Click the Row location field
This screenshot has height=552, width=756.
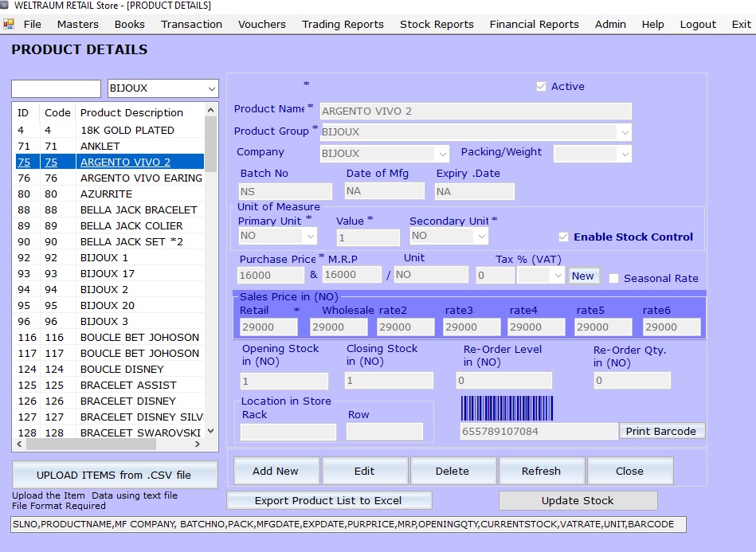pos(385,432)
